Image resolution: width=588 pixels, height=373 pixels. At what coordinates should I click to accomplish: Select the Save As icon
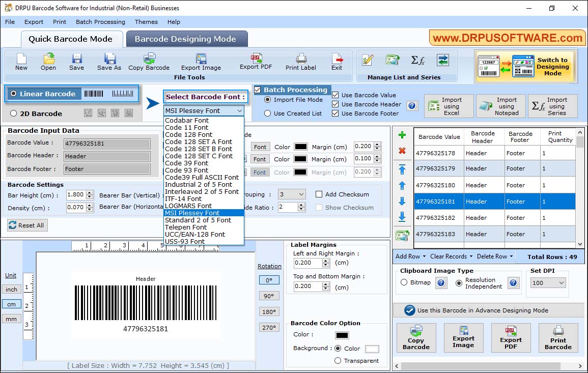click(108, 61)
